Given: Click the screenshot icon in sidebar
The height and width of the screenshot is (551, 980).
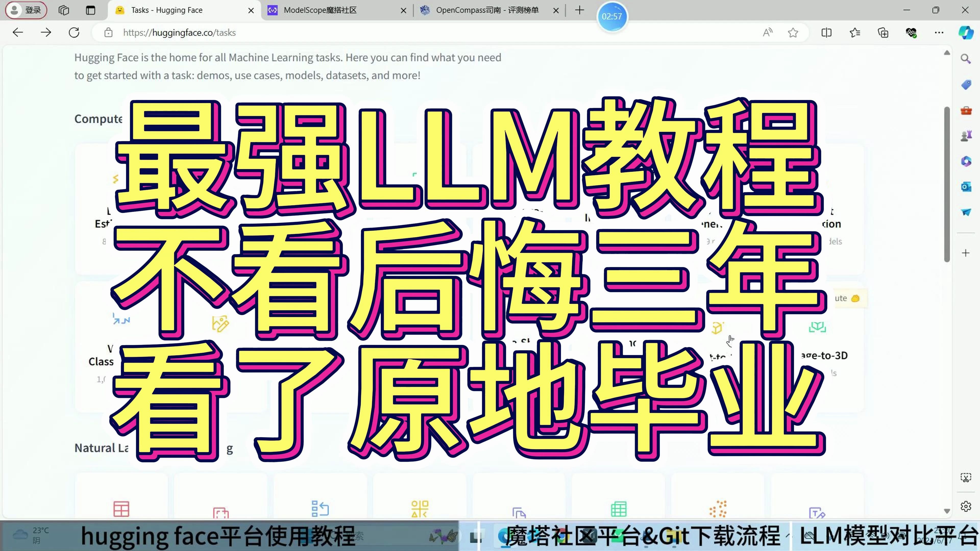Looking at the screenshot, I should point(965,478).
